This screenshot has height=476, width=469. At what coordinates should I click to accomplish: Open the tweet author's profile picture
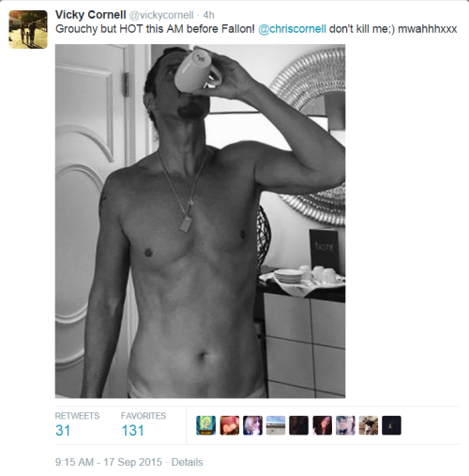point(28,29)
